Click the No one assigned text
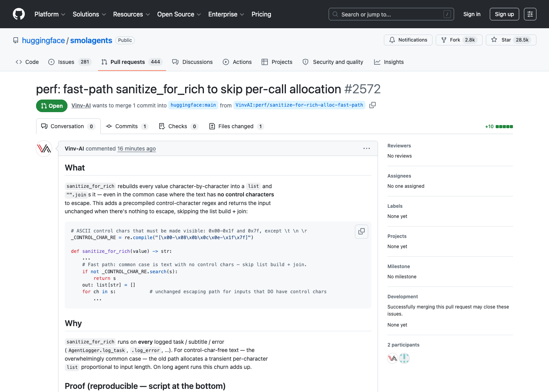The image size is (549, 392). (x=406, y=186)
